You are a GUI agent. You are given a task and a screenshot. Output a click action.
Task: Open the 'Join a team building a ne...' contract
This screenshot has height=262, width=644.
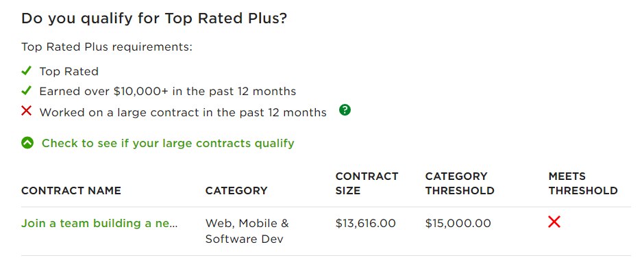coord(99,224)
